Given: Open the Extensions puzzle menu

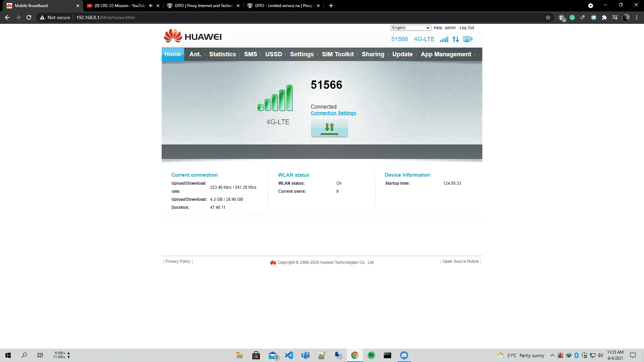Looking at the screenshot, I should click(x=604, y=17).
